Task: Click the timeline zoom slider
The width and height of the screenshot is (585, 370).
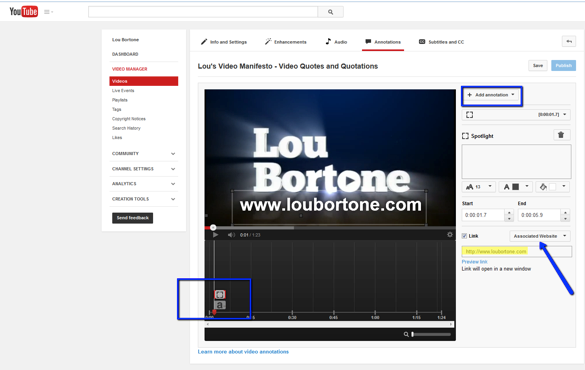Action: coord(431,335)
